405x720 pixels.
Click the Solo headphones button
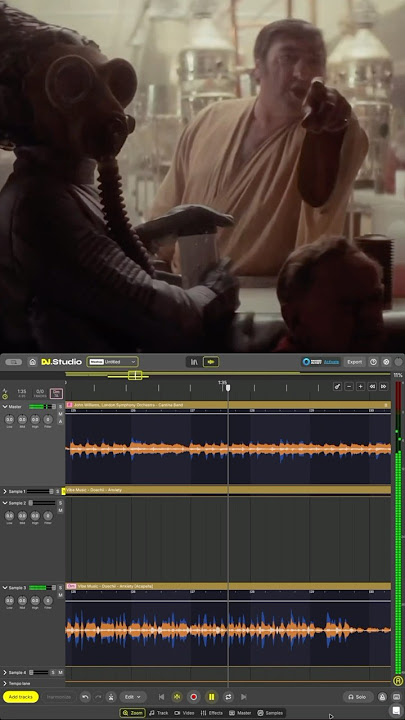[x=358, y=697]
